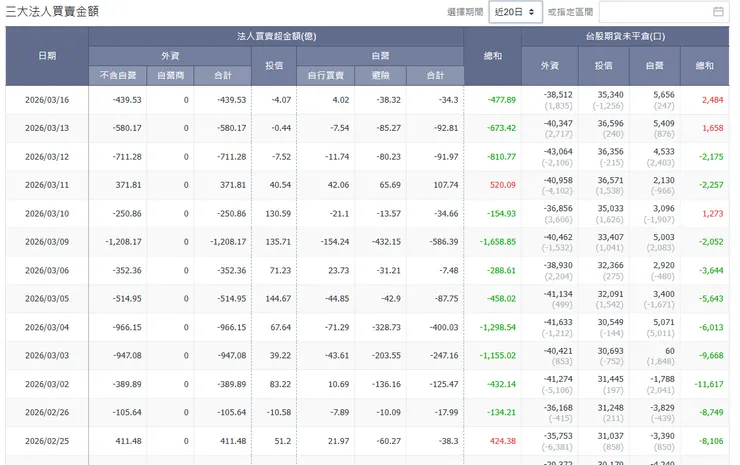Click the 或指定區間 date range input field
This screenshot has height=465, width=740.
tap(664, 12)
